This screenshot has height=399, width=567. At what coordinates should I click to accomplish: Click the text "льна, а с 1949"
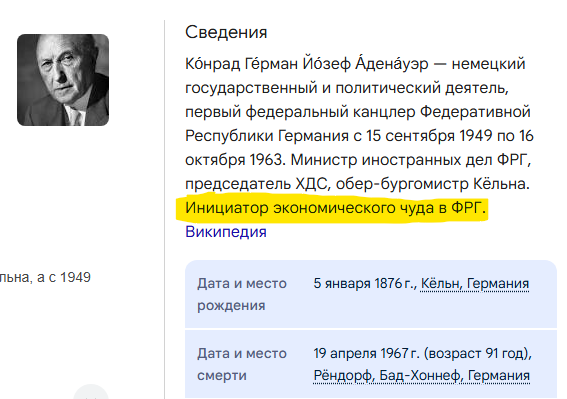45,277
